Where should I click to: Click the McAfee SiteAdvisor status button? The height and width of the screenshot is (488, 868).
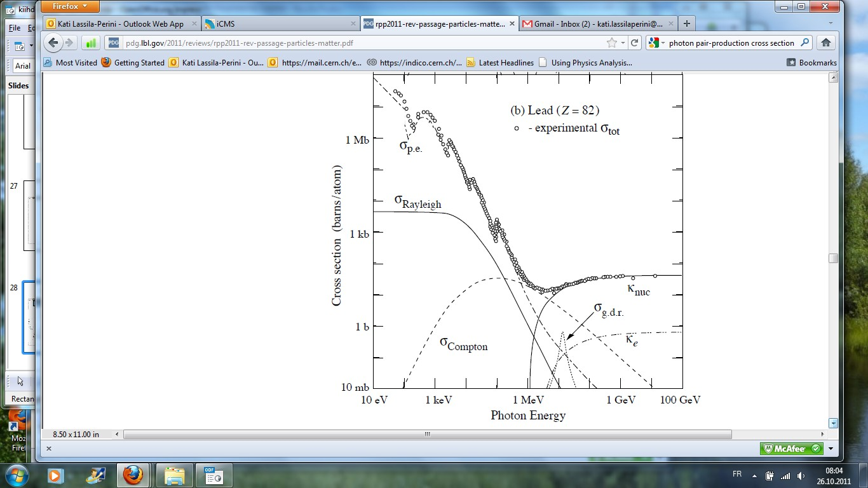[x=791, y=449]
